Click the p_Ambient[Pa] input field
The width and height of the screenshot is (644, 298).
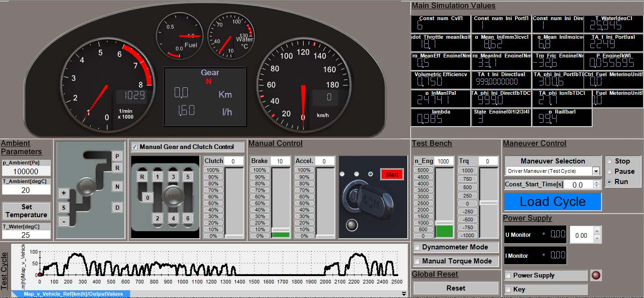pyautogui.click(x=26, y=171)
